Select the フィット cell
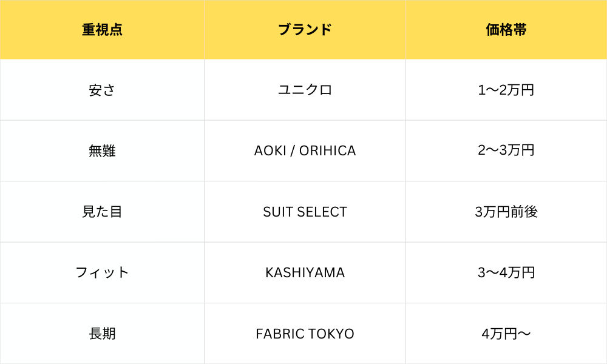 pyautogui.click(x=102, y=272)
